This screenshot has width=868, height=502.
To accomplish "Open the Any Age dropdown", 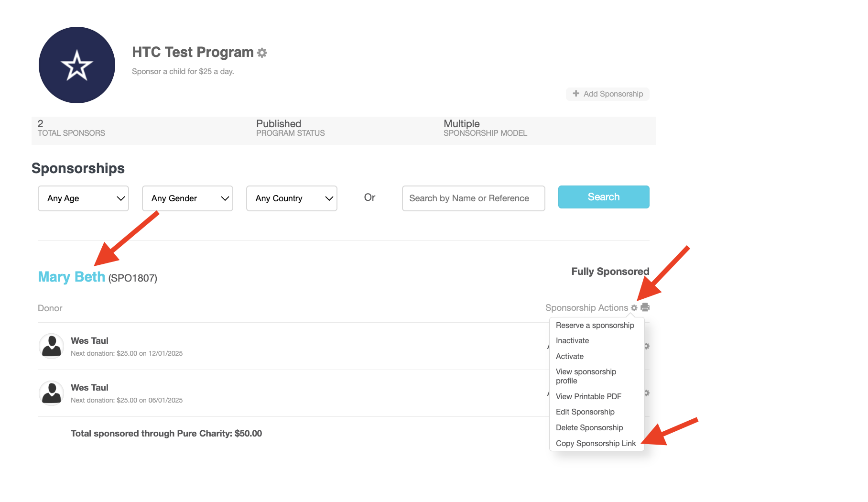I will (x=83, y=198).
